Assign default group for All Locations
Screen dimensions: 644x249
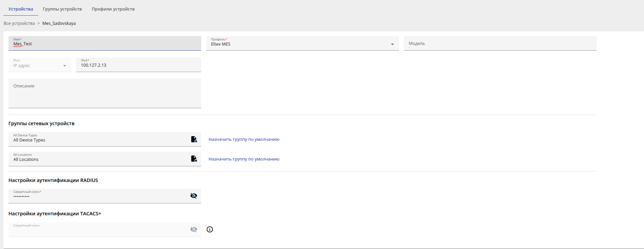tap(244, 159)
